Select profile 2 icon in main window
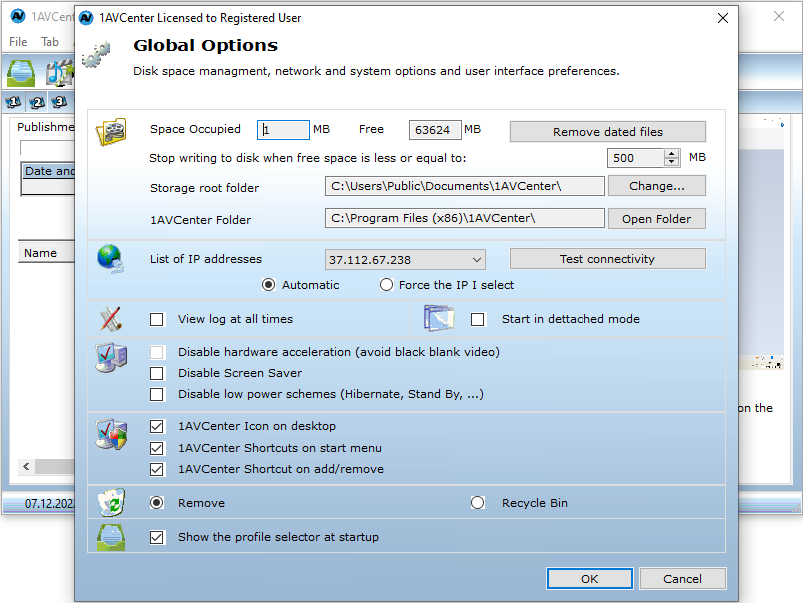803x603 pixels. [x=37, y=102]
